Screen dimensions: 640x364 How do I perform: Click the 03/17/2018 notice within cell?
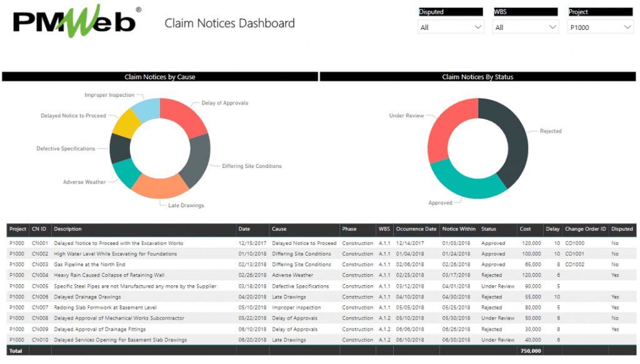(456, 275)
